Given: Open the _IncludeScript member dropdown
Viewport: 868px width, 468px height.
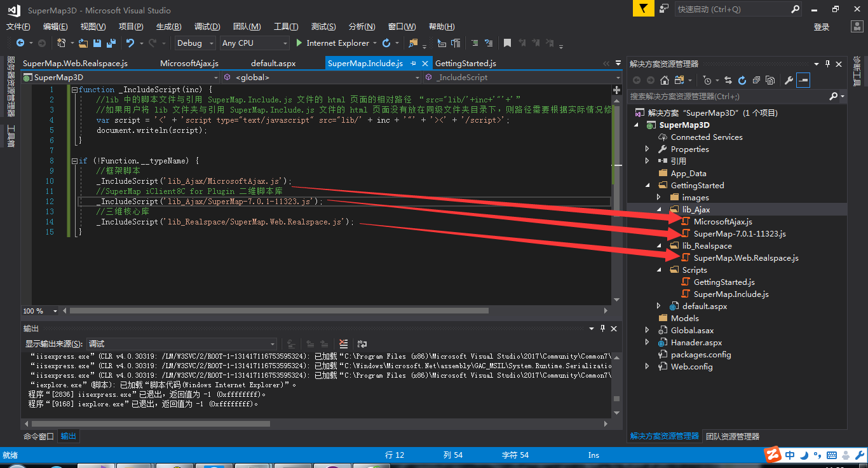Looking at the screenshot, I should coord(522,77).
